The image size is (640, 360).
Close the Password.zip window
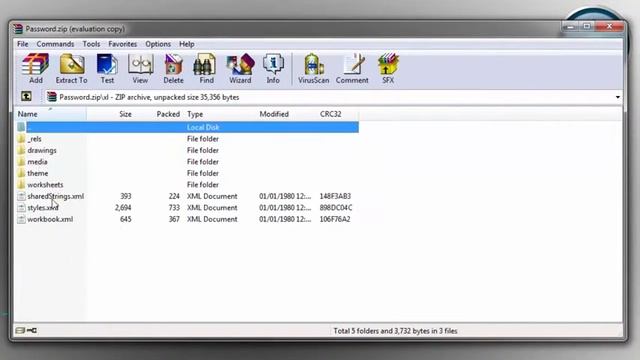(609, 27)
